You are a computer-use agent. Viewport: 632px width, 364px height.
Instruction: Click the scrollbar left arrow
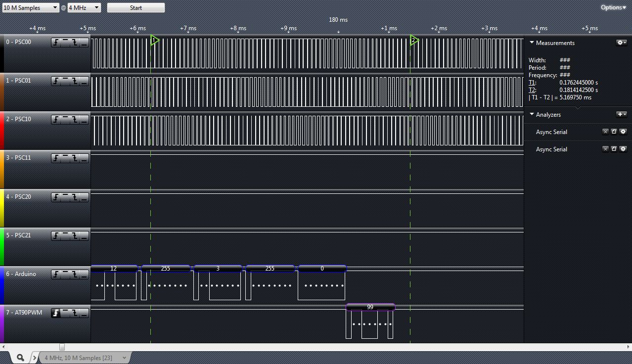tap(4, 347)
